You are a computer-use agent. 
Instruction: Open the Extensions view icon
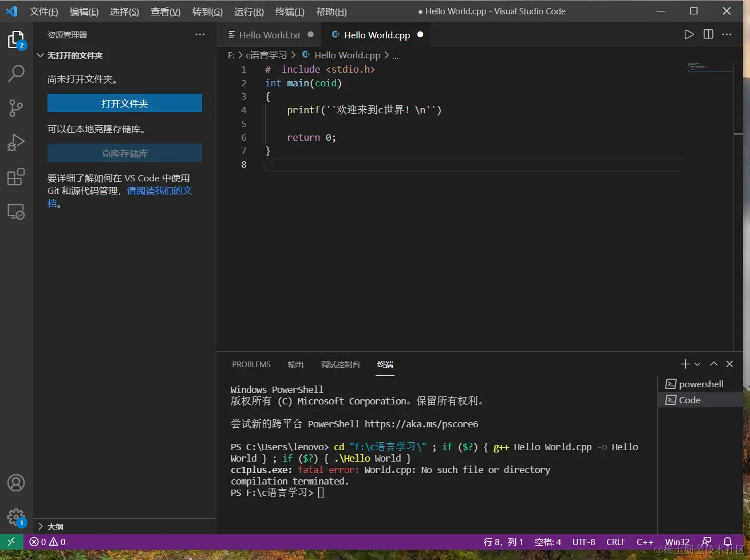[x=16, y=177]
